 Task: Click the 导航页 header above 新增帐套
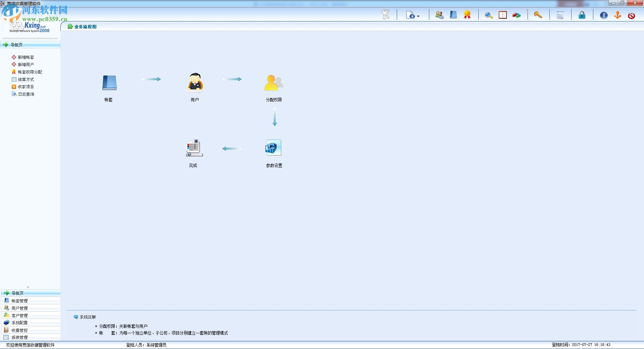(30, 45)
